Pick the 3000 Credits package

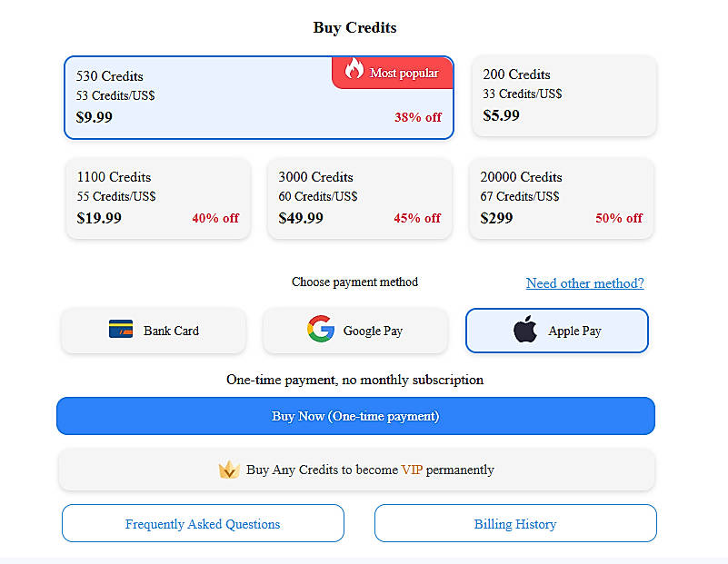point(360,198)
